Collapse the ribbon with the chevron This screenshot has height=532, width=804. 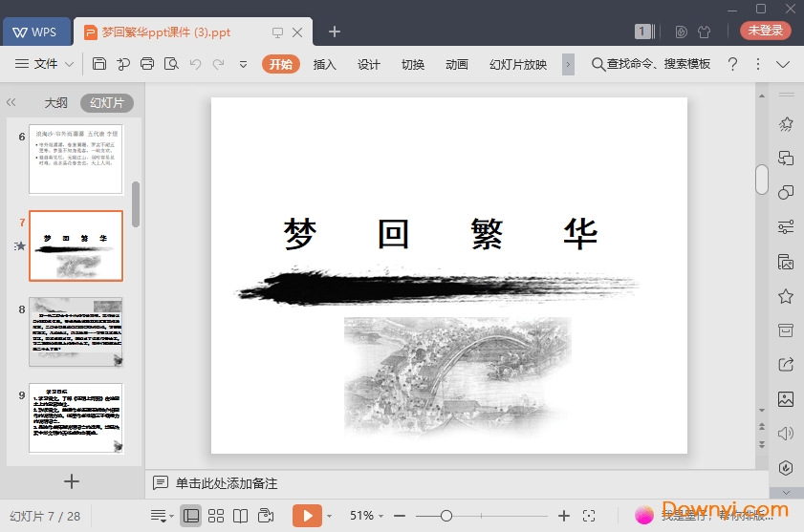click(782, 64)
